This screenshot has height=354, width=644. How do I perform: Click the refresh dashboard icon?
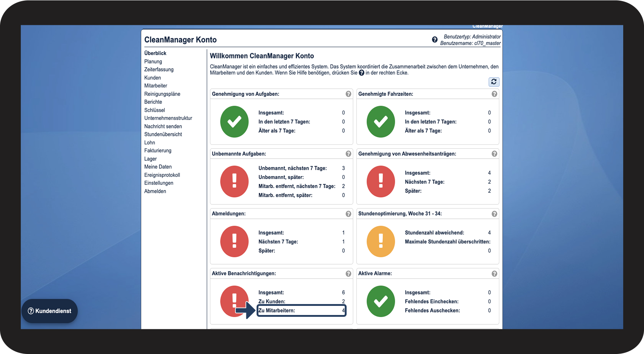click(494, 82)
